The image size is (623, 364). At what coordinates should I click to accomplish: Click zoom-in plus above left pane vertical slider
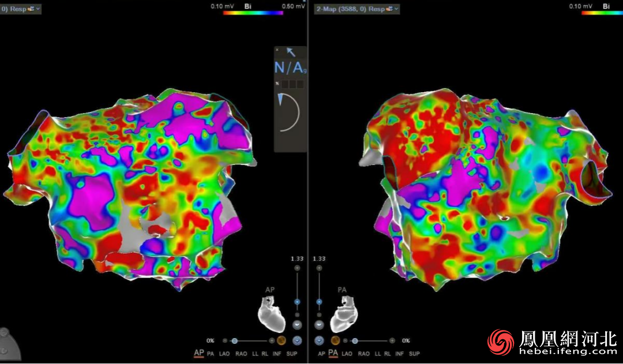pyautogui.click(x=297, y=268)
